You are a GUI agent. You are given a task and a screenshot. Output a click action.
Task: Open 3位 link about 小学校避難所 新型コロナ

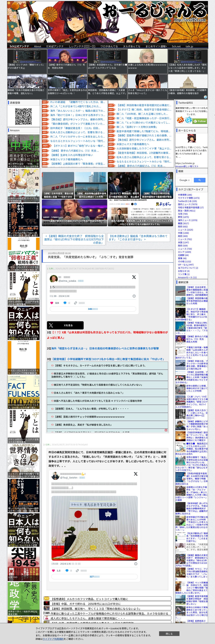[x=108, y=359]
